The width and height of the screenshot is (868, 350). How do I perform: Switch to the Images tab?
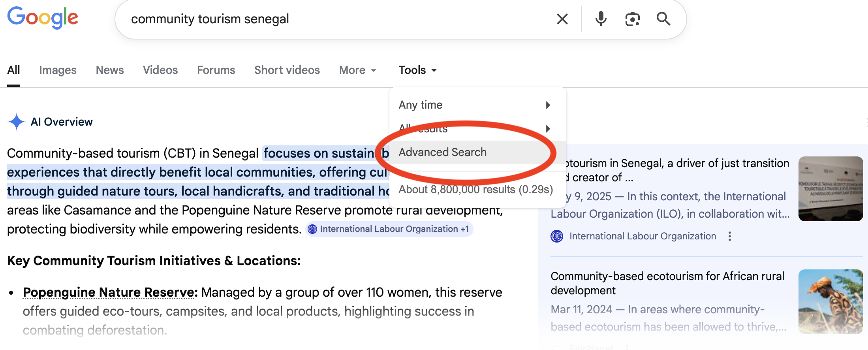58,70
